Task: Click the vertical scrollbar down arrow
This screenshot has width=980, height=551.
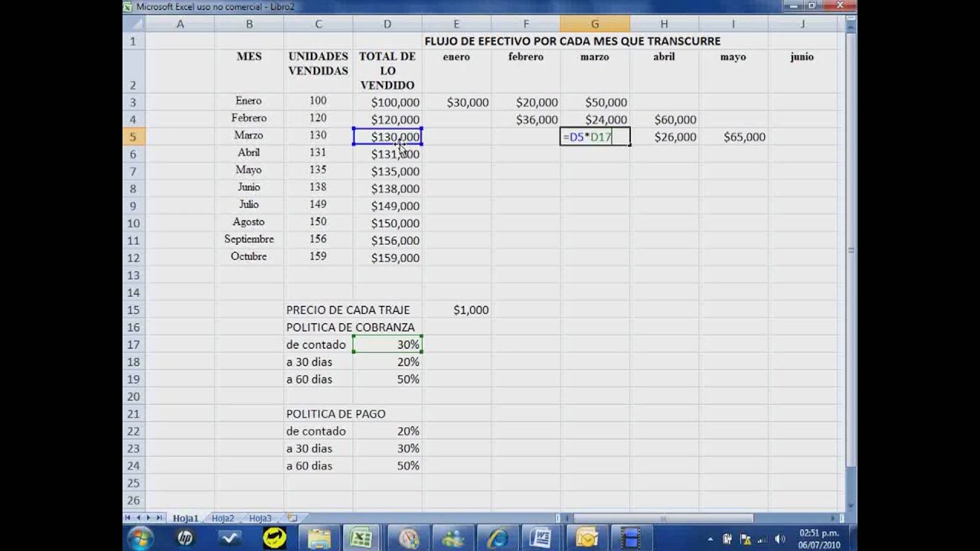Action: [x=851, y=505]
